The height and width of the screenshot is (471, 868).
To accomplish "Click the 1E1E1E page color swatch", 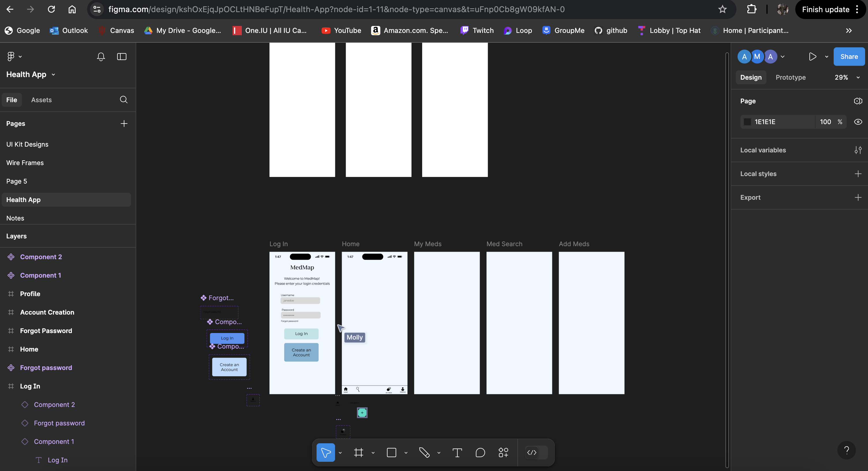I will tap(747, 122).
